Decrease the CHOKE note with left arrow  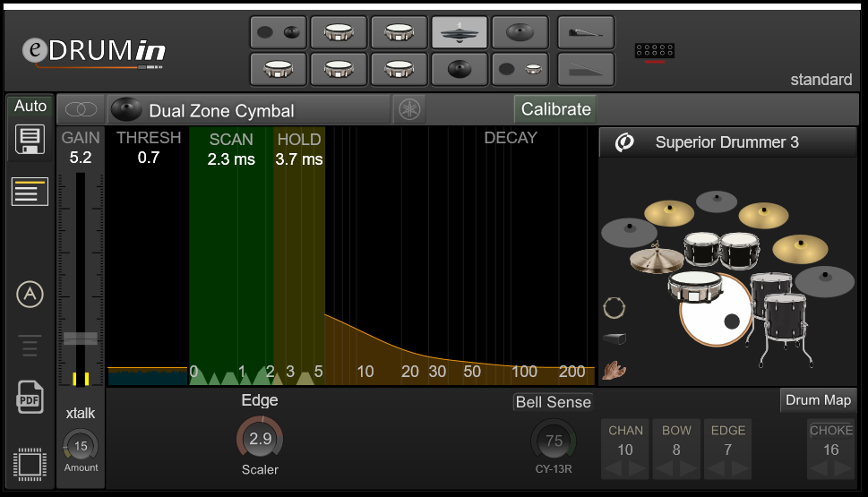pyautogui.click(x=819, y=469)
